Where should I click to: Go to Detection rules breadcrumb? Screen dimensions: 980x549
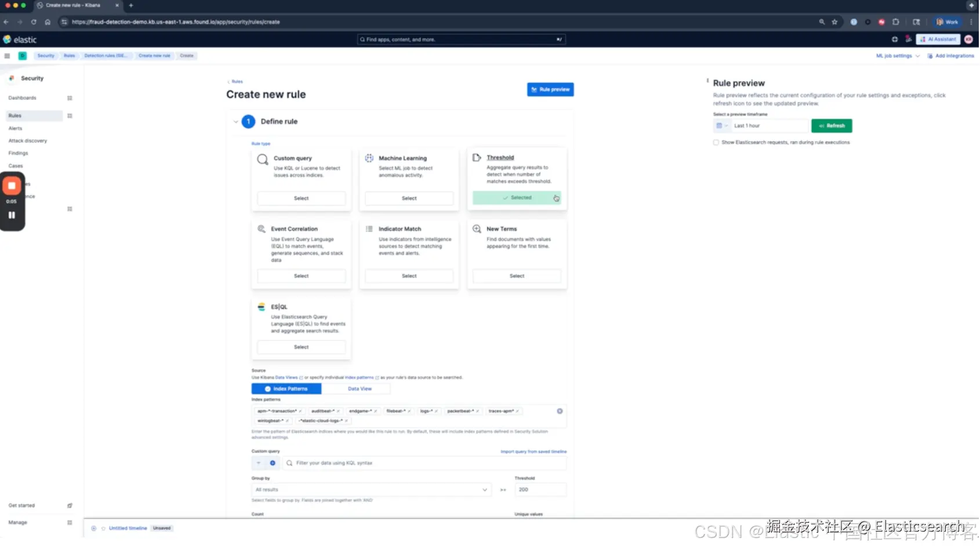tap(105, 56)
